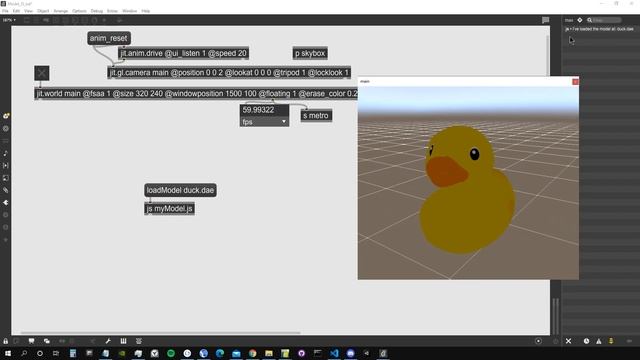Screen dimensions: 640x360
Task: Open Windows taskbar search
Action: pos(24,353)
